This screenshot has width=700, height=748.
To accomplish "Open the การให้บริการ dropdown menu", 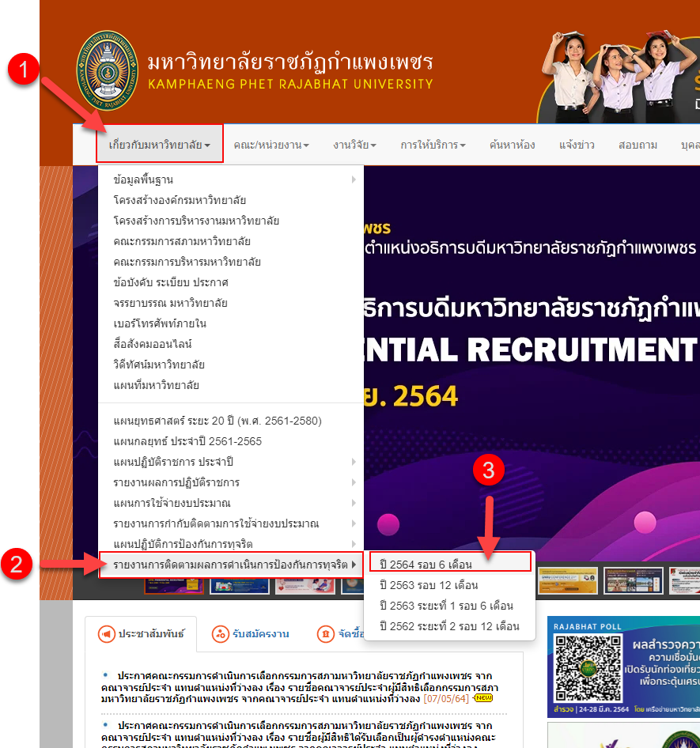I will pyautogui.click(x=433, y=145).
